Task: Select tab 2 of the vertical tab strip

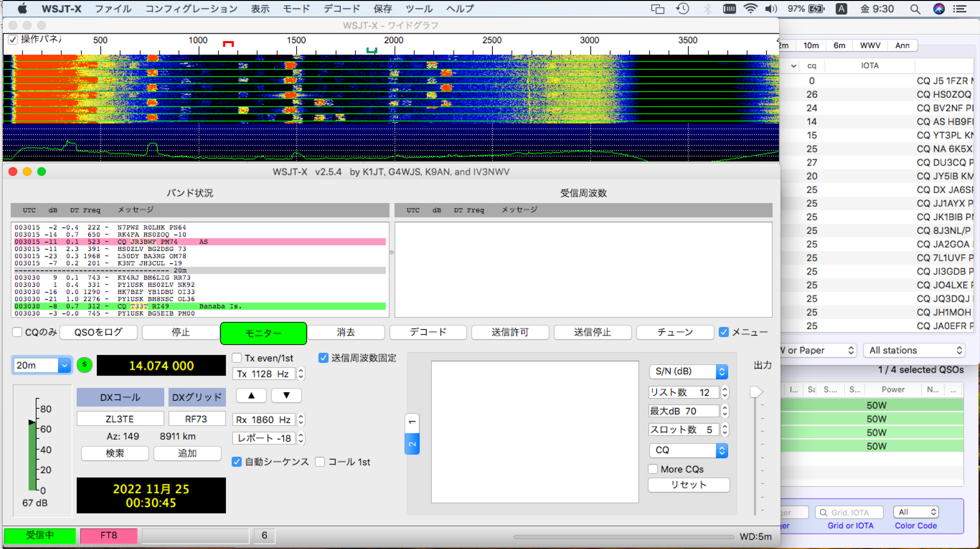Action: pos(412,444)
